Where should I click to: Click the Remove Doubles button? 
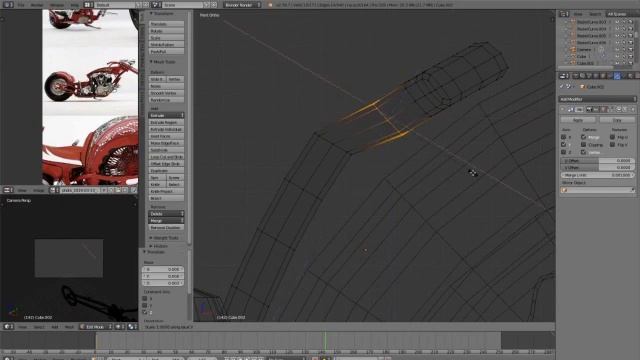(166, 227)
